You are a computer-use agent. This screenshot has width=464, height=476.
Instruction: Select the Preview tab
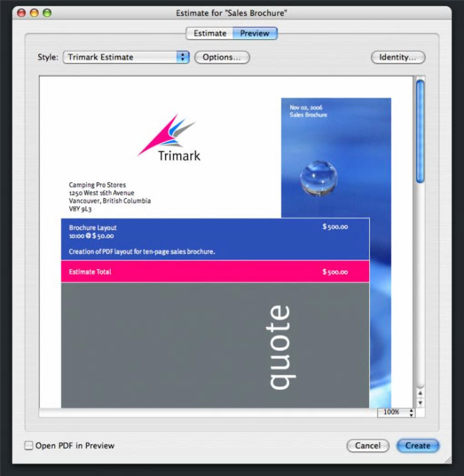(x=255, y=33)
